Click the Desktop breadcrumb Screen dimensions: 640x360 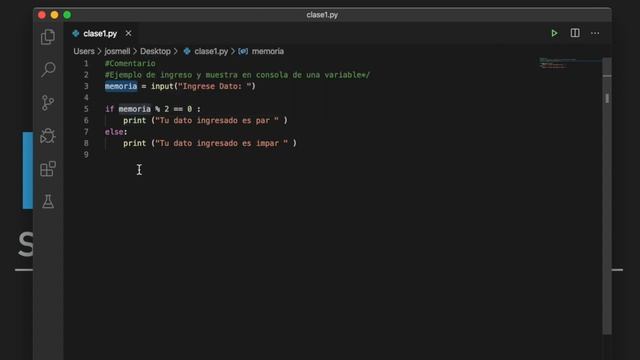tap(155, 51)
